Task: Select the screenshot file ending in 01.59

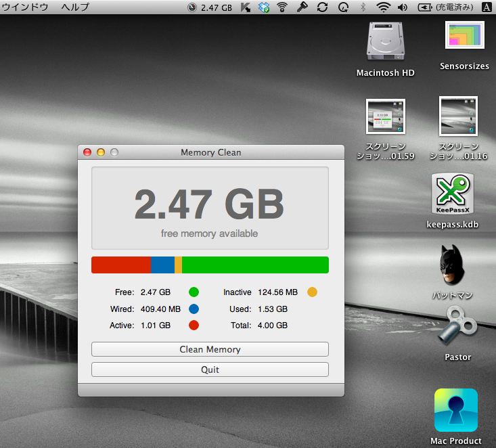Action: click(385, 116)
